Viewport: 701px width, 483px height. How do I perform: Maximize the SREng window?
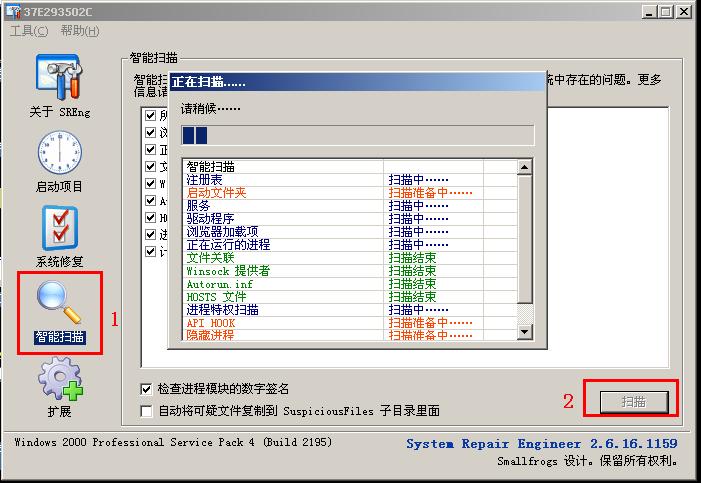666,12
